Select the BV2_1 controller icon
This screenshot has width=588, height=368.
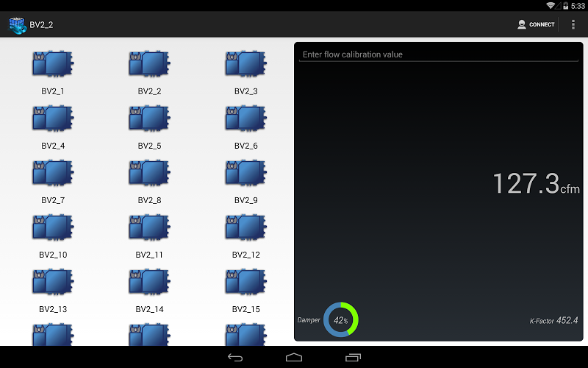53,64
